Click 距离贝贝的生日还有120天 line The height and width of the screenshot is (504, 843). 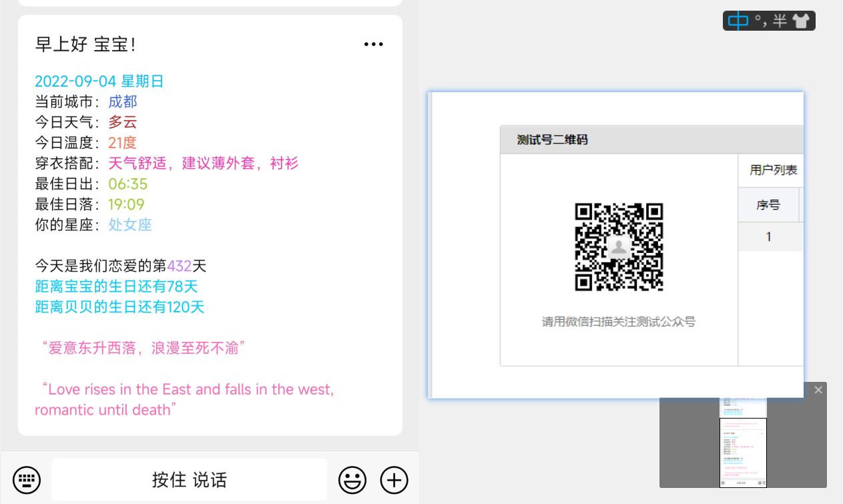tap(119, 307)
